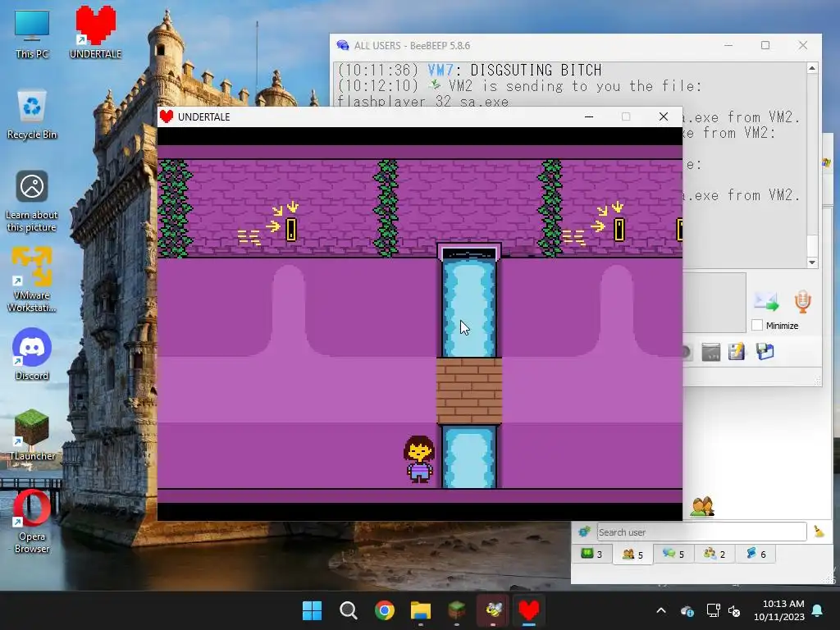This screenshot has height=630, width=840.
Task: Click the BeeBEEP title bar app icon
Action: (343, 46)
